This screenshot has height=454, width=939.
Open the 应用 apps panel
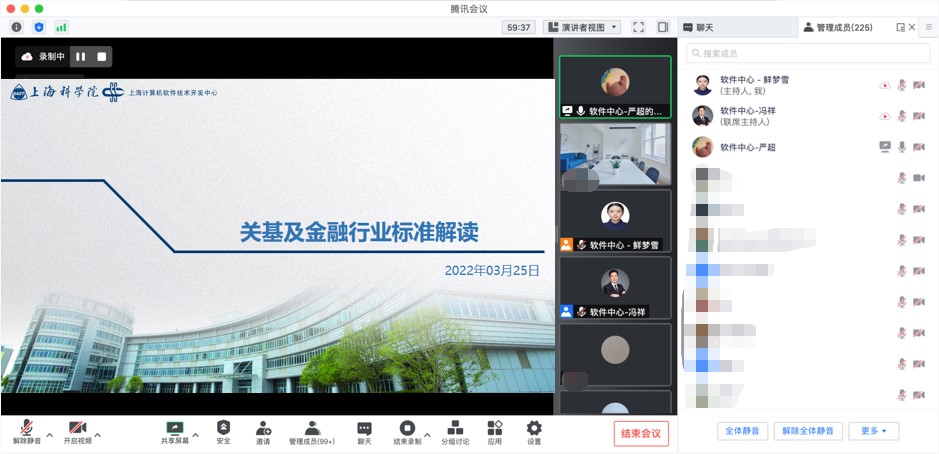point(495,432)
